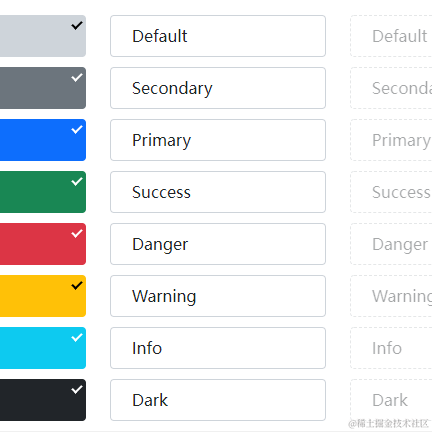432x432 pixels.
Task: Click the checkmark on the red swatch
Action: click(x=77, y=234)
